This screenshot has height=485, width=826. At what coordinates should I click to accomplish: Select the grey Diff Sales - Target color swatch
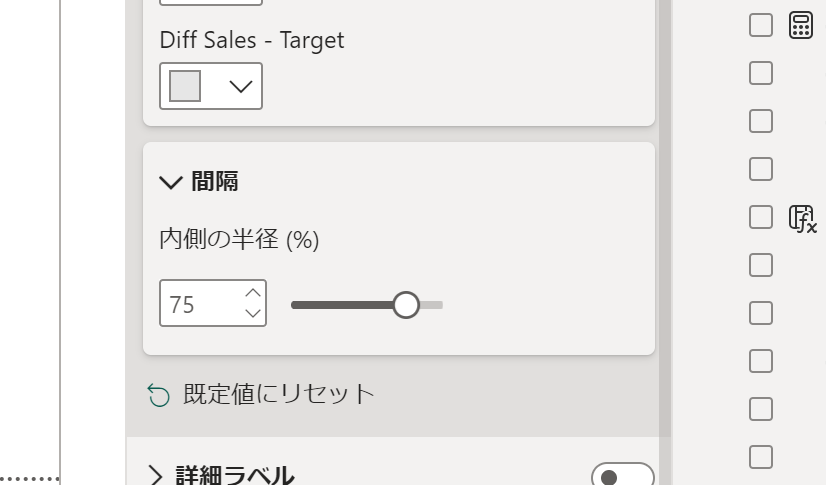click(185, 86)
